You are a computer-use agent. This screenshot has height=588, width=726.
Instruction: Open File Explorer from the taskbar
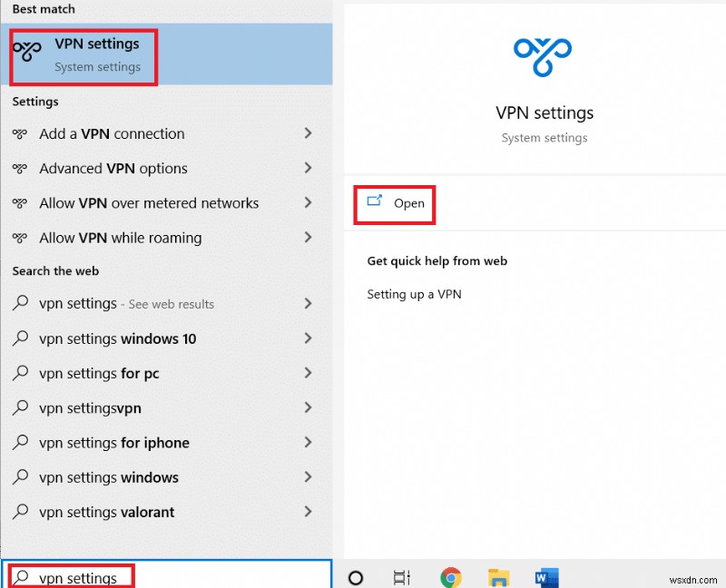(498, 577)
